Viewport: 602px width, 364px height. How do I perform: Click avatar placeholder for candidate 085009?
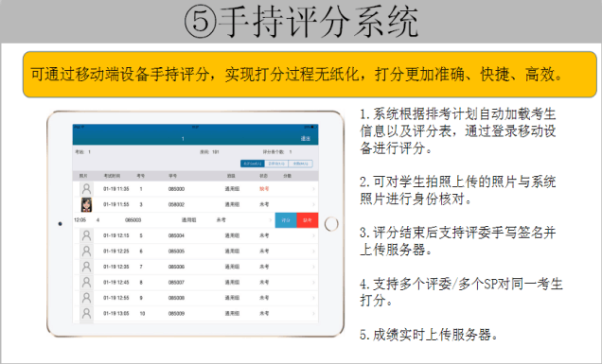coord(86,313)
